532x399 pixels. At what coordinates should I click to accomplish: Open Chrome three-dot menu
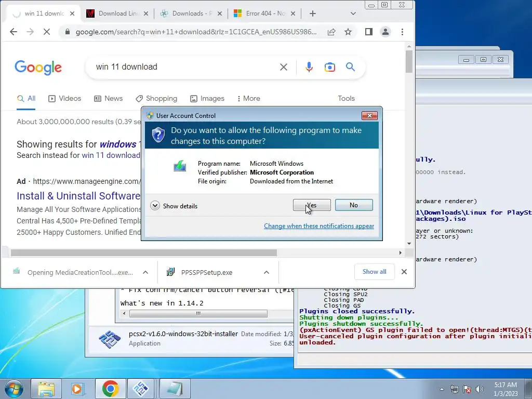[403, 32]
